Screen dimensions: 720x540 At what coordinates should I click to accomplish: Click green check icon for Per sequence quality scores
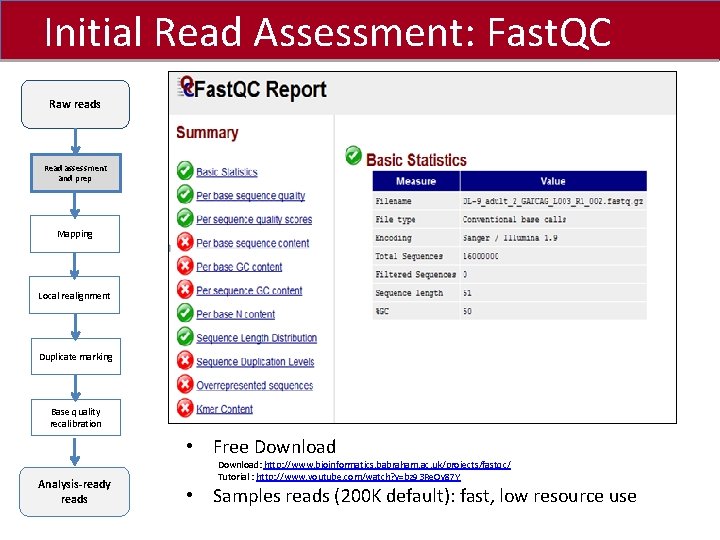[x=185, y=218]
